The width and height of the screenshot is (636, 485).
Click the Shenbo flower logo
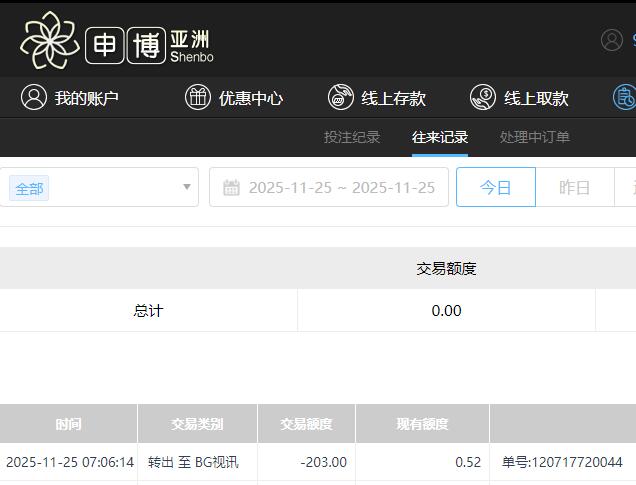pyautogui.click(x=49, y=40)
